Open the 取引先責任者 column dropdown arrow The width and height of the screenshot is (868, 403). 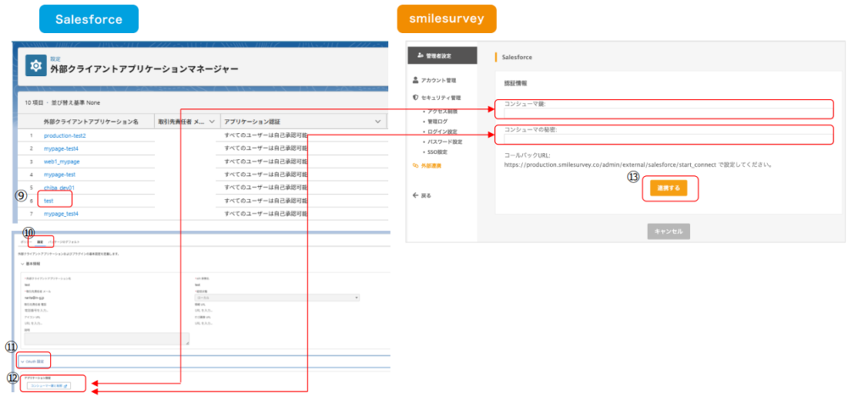coord(212,121)
